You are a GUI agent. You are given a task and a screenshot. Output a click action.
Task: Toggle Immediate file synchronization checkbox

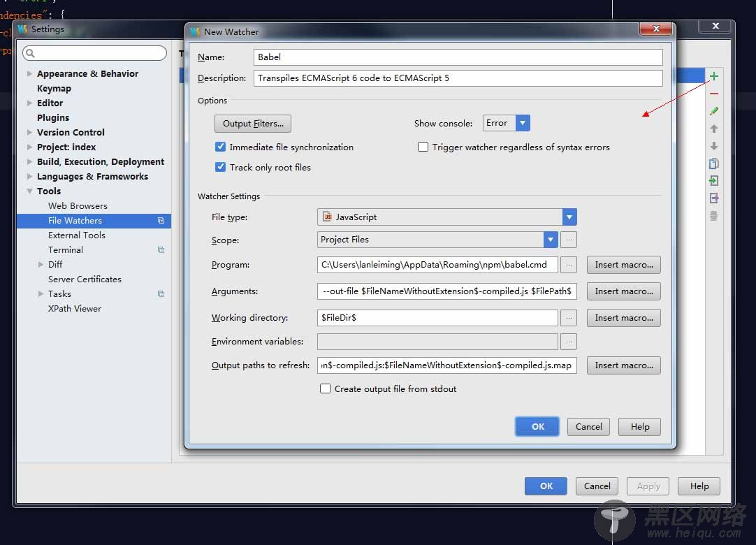pyautogui.click(x=220, y=147)
